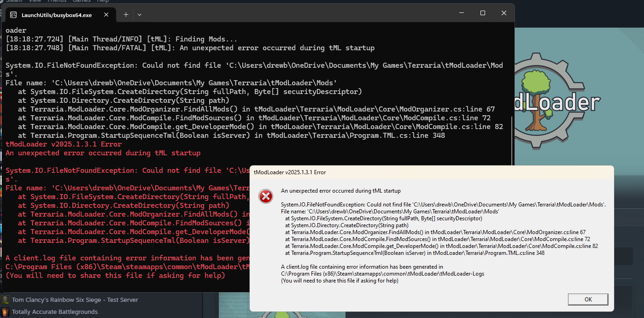Close the LaunchUtils/busybox64.exe tab
The image size is (644, 318).
pyautogui.click(x=106, y=15)
